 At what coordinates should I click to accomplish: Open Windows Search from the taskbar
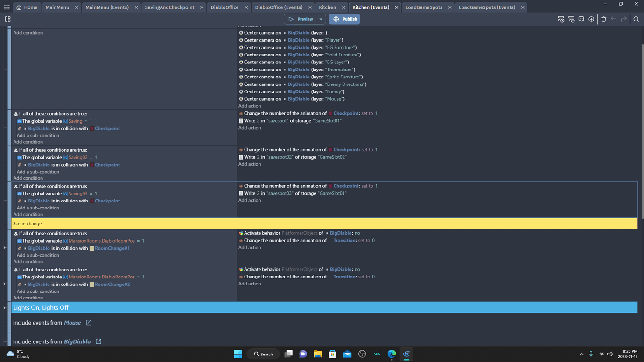263,354
